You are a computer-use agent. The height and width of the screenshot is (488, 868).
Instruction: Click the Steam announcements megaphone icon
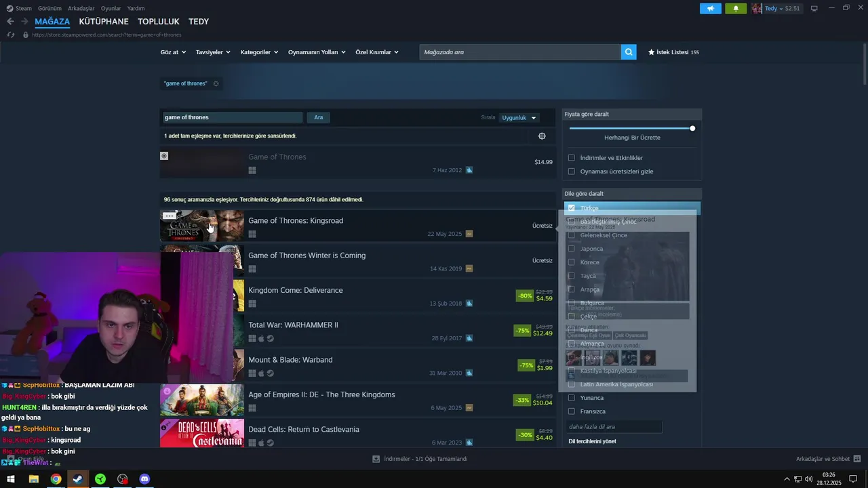[711, 9]
